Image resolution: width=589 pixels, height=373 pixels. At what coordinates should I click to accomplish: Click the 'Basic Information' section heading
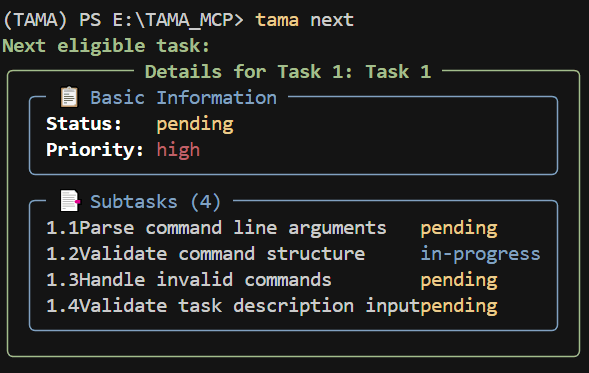pos(184,98)
